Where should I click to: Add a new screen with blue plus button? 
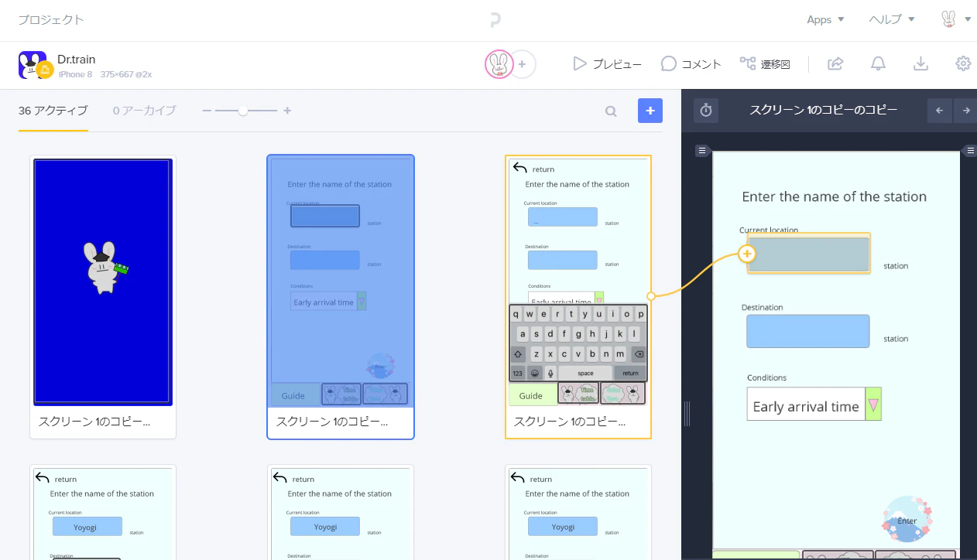(650, 111)
